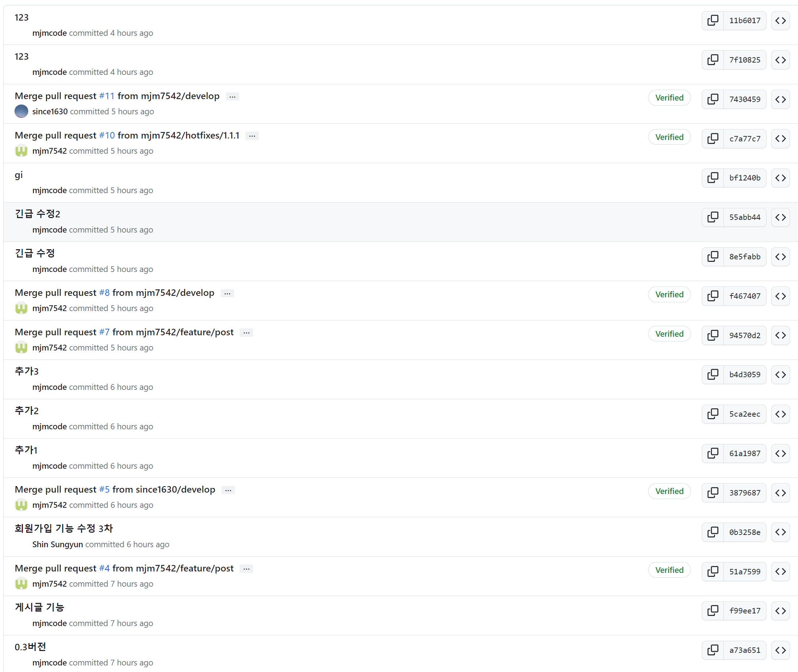798x672 pixels.
Task: Open since1630 user avatar
Action: tap(21, 111)
